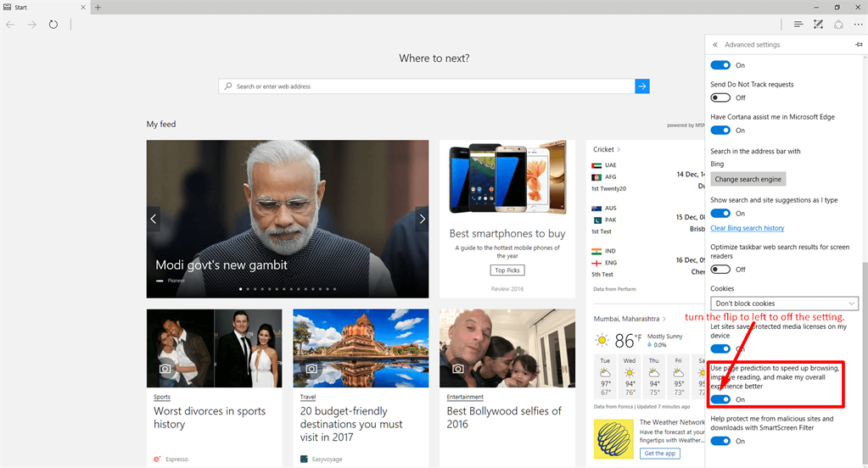
Task: Click the Top Picks button
Action: click(x=507, y=270)
